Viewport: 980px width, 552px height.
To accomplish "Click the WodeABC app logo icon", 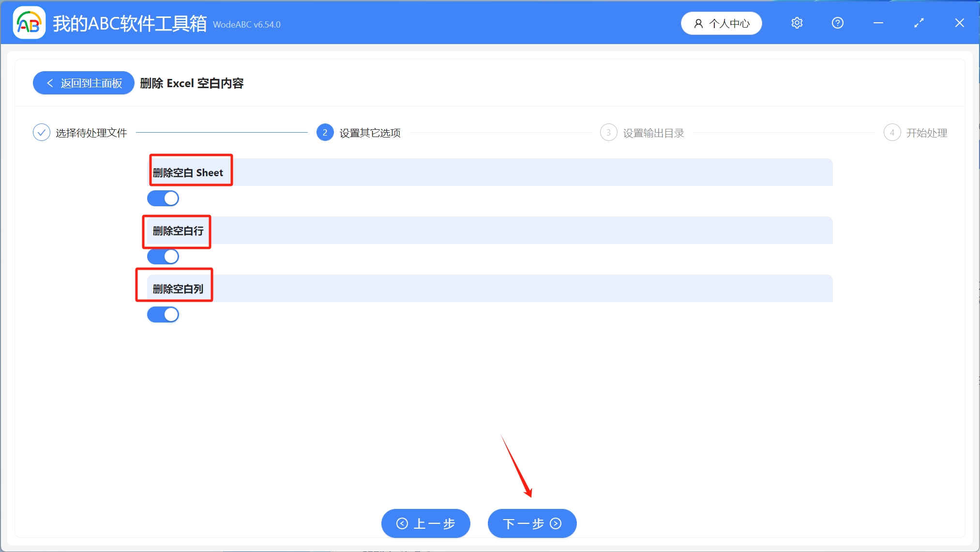I will tap(29, 23).
